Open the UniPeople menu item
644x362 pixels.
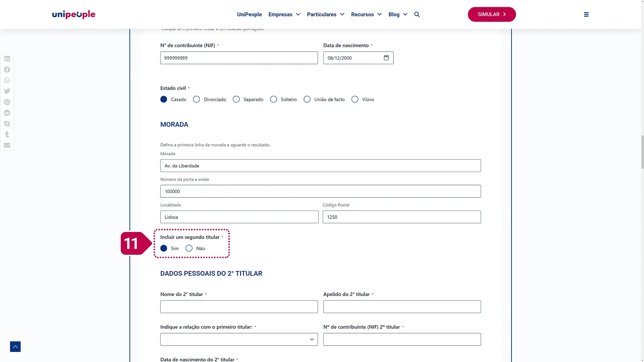click(x=249, y=14)
